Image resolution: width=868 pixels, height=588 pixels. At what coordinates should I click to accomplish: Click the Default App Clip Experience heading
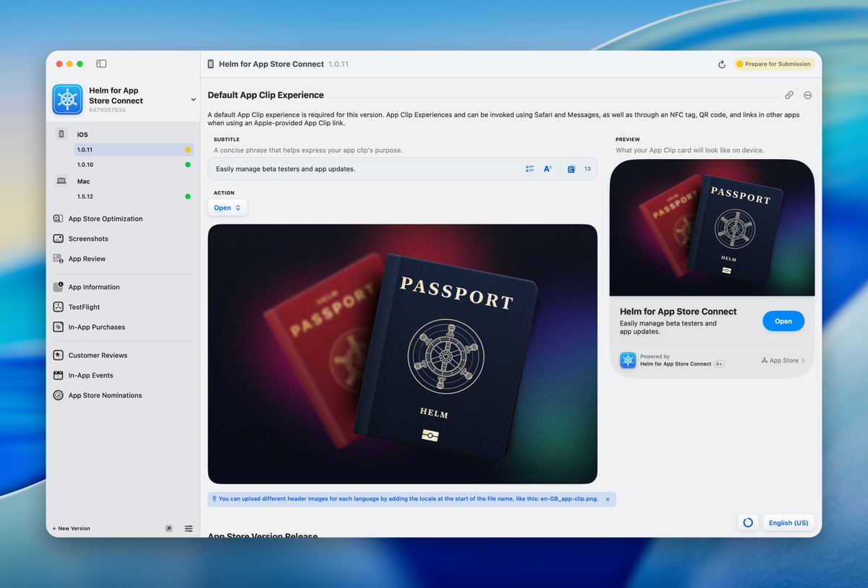coord(265,95)
